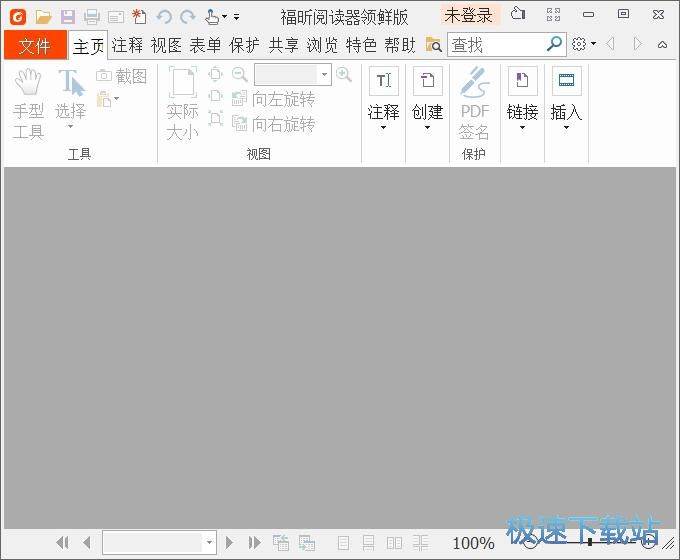Switch to the 主页 tab

88,46
